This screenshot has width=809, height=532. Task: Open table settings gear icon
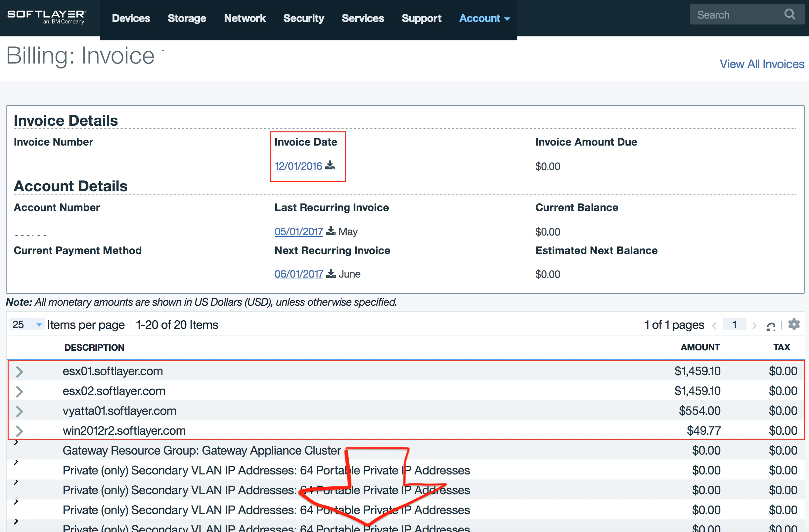[794, 324]
